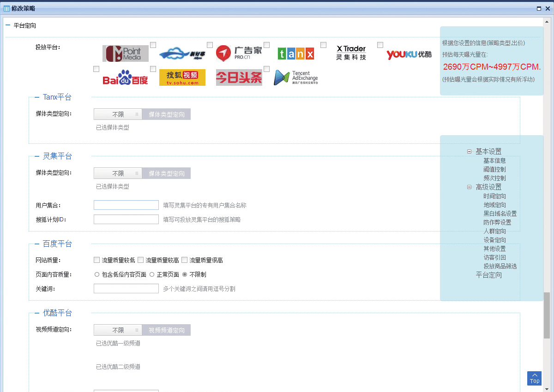
Task: Go to 地域定向 in the navigation tree
Action: tap(494, 205)
